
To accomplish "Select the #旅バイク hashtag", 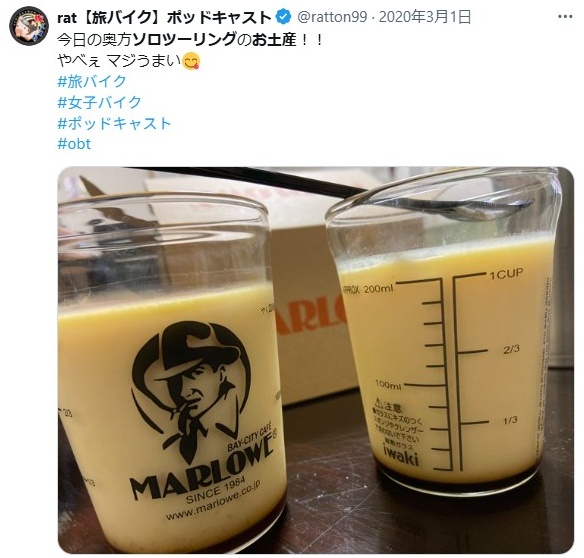I will point(92,81).
